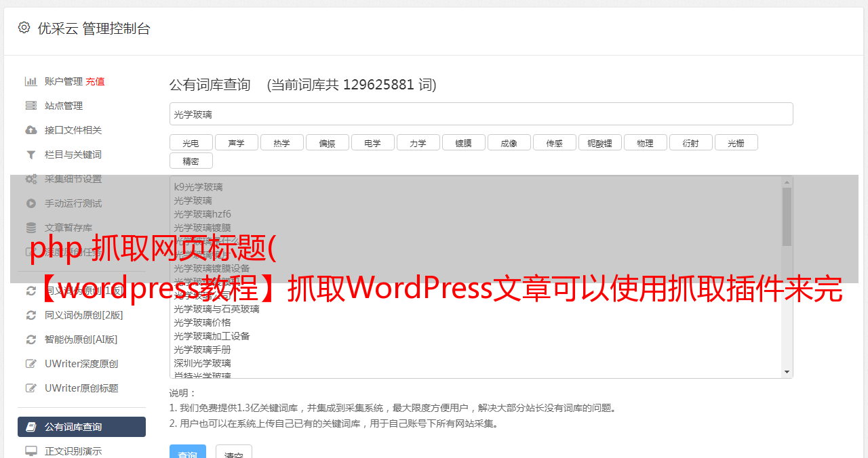Go to UWriter原创标题

click(x=81, y=388)
